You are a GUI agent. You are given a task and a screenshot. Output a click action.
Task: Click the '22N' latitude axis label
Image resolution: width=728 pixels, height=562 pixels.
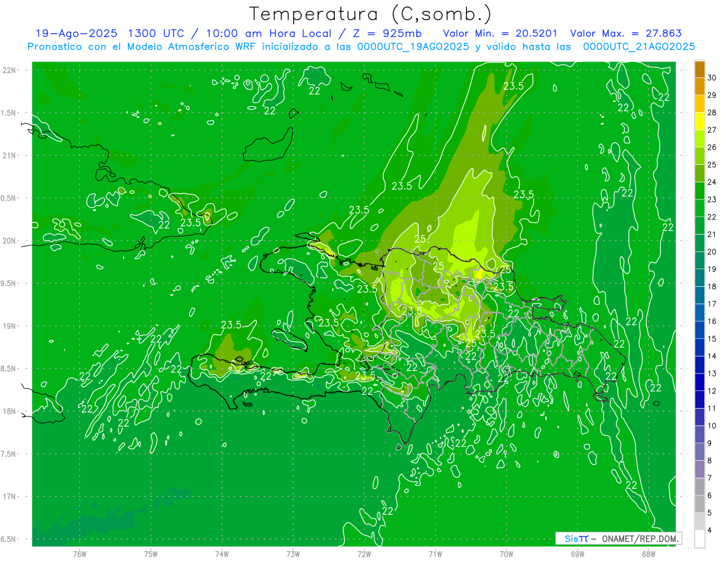pos(10,70)
